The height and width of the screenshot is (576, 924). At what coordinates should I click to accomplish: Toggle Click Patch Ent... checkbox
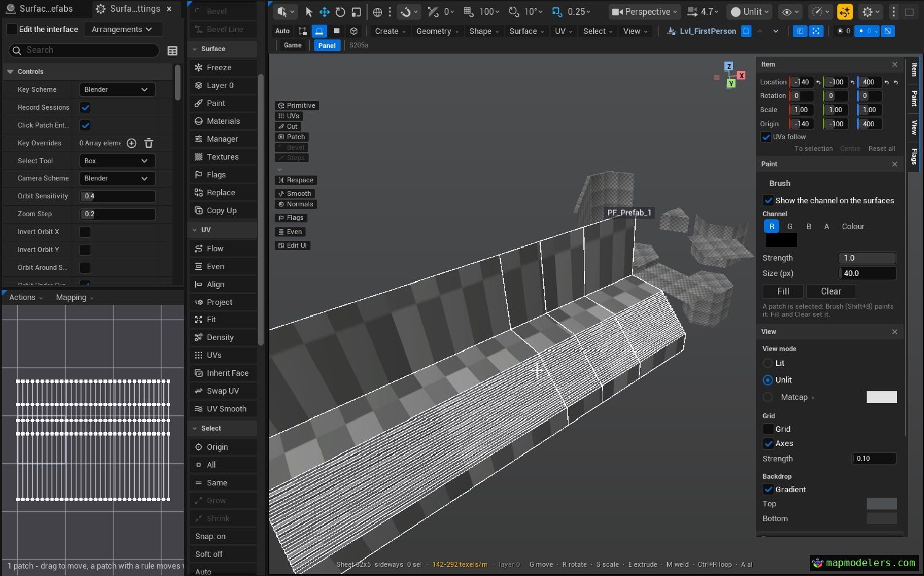tap(86, 125)
